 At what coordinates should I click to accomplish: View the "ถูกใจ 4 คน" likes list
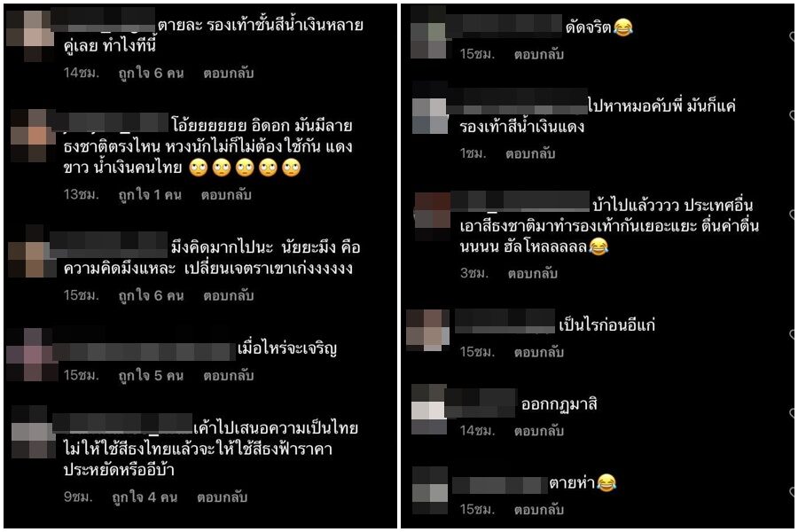click(145, 497)
